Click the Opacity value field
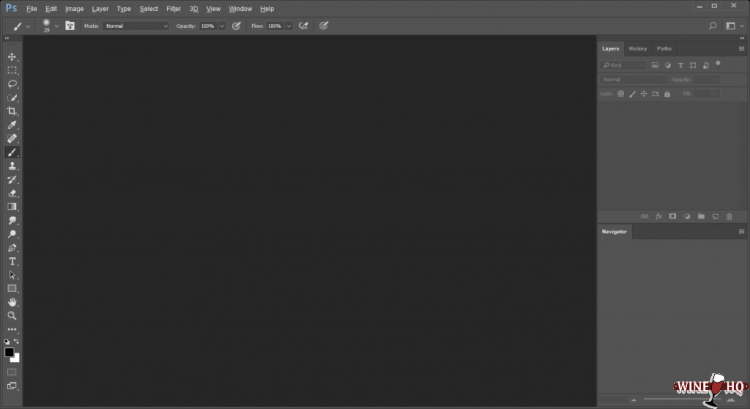The width and height of the screenshot is (750, 409). [x=208, y=26]
